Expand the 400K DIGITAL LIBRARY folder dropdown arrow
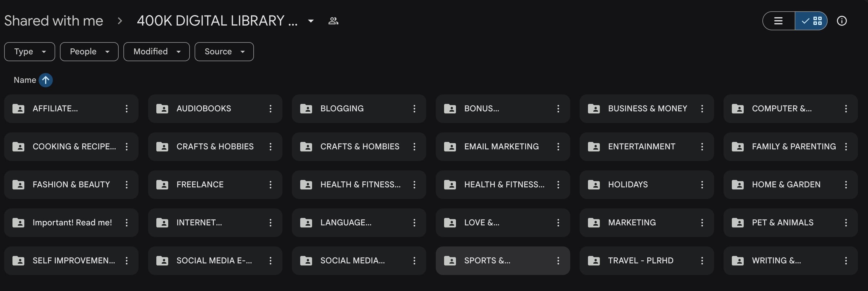868x291 pixels. [311, 21]
